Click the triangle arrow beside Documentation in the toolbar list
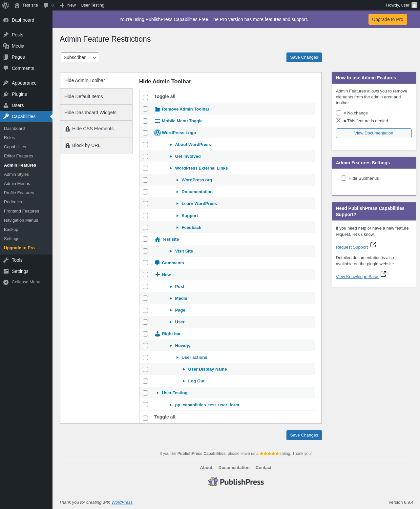 pos(178,192)
